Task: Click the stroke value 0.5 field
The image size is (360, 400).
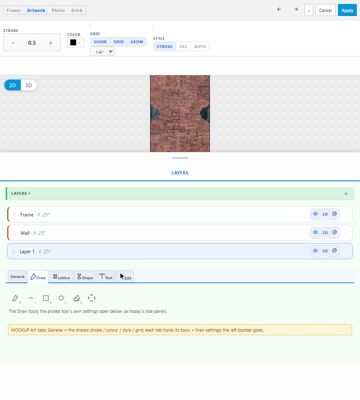Action: [x=32, y=43]
